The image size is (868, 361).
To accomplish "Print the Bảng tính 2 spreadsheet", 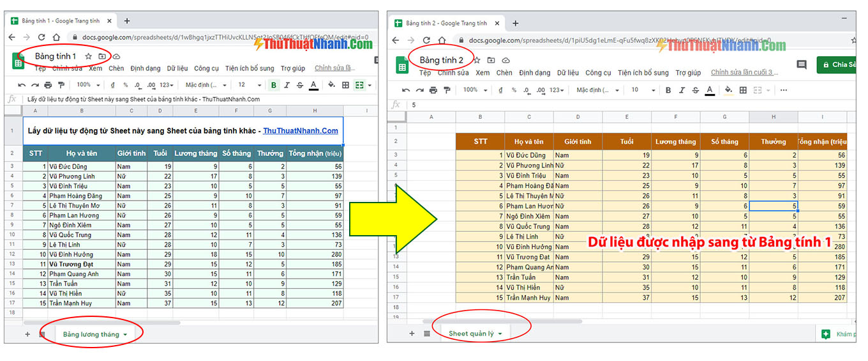I will click(x=433, y=90).
